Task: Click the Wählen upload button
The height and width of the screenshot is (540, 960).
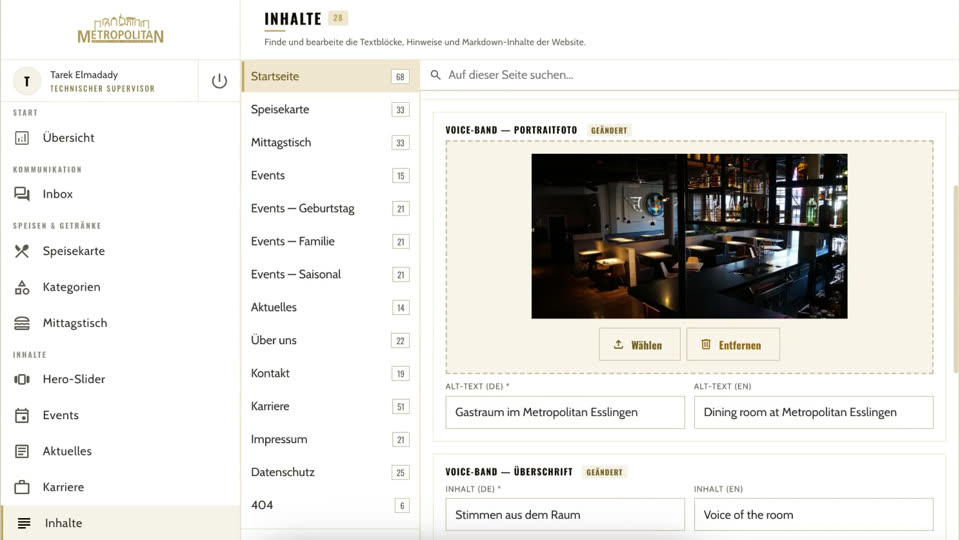Action: click(x=639, y=345)
